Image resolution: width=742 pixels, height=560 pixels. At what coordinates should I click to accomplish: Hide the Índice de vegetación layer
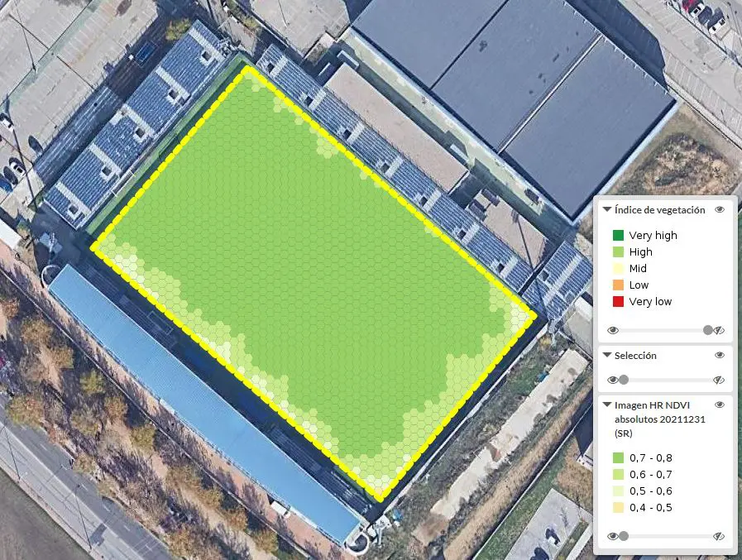[x=720, y=209]
